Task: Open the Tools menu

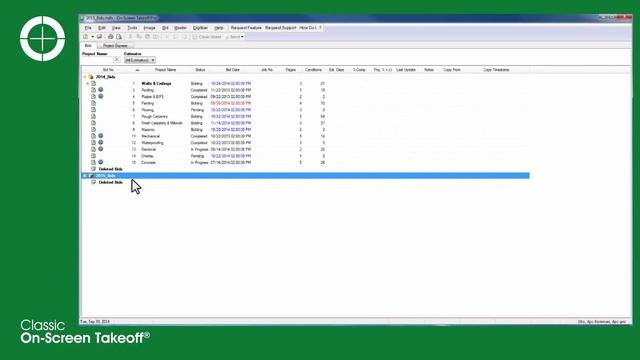Action: tap(132, 28)
